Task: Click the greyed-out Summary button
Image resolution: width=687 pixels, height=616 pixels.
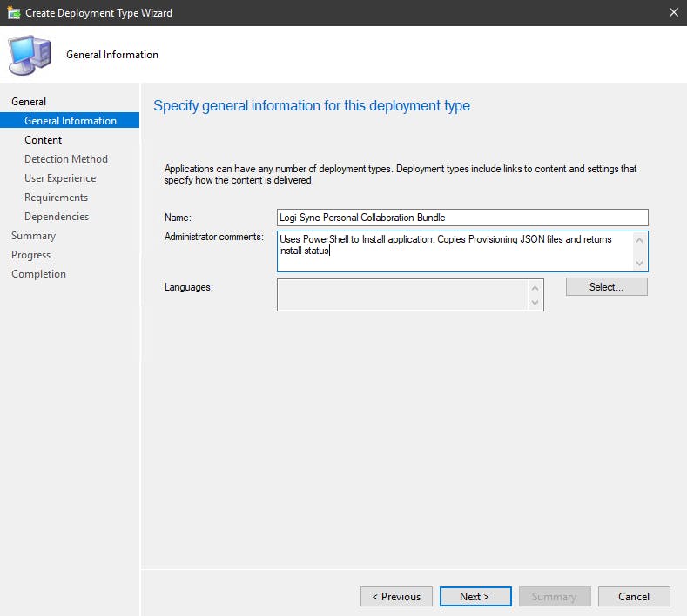Action: point(555,596)
